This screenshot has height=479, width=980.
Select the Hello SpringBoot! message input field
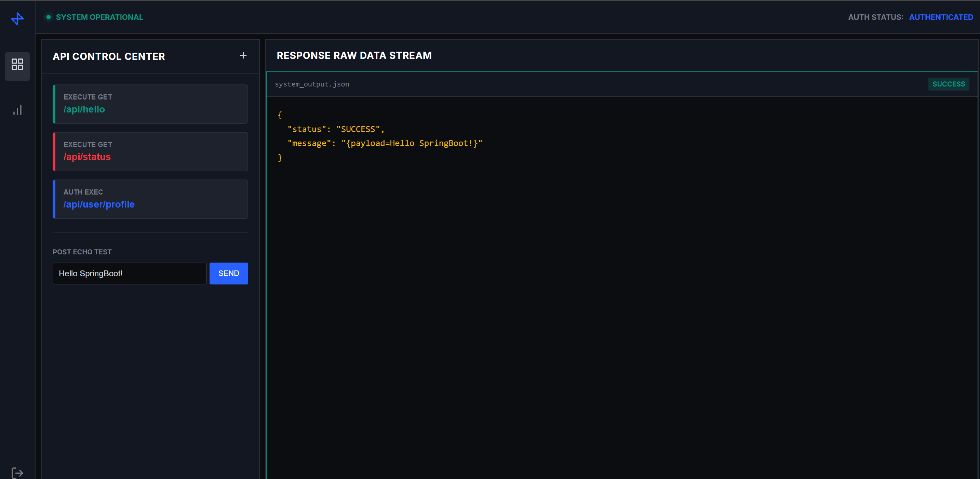coord(129,273)
